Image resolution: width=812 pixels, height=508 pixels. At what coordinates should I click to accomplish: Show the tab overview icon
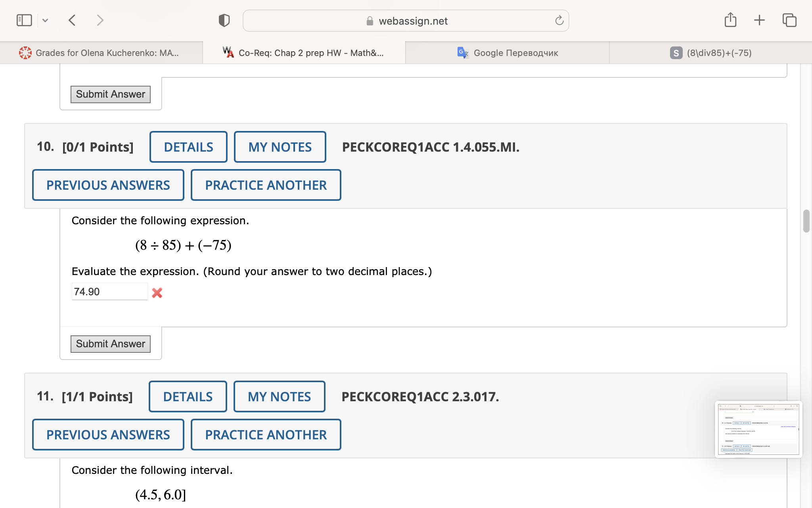pyautogui.click(x=789, y=20)
